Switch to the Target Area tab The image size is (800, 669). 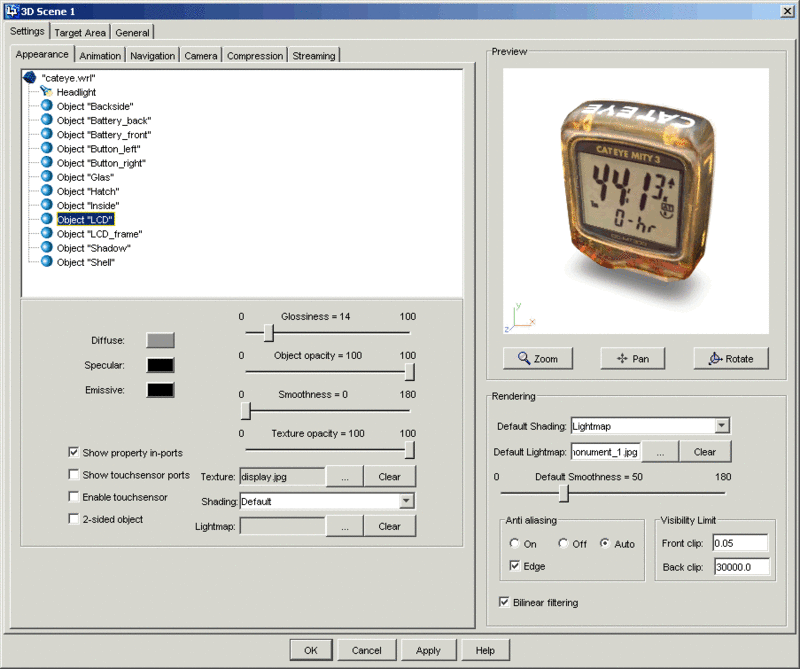click(80, 33)
